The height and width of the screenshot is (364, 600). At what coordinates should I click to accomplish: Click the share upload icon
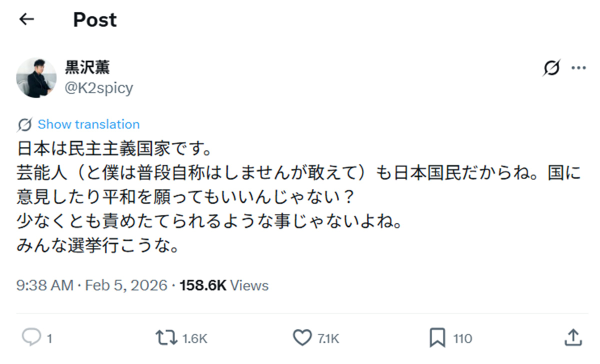(572, 338)
